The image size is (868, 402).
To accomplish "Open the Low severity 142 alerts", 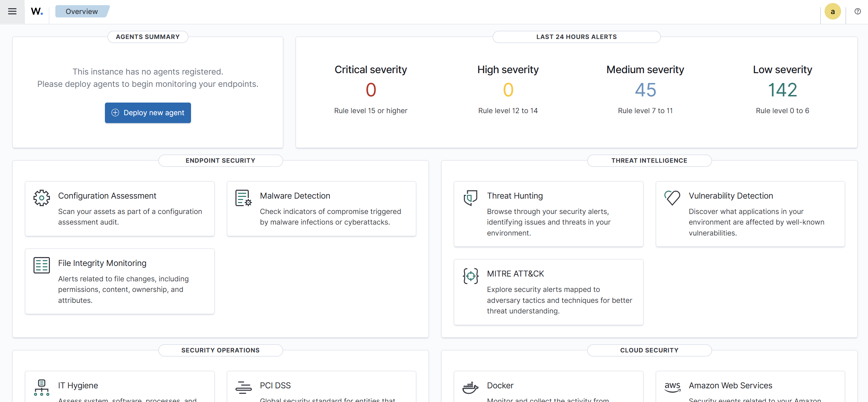I will click(782, 90).
